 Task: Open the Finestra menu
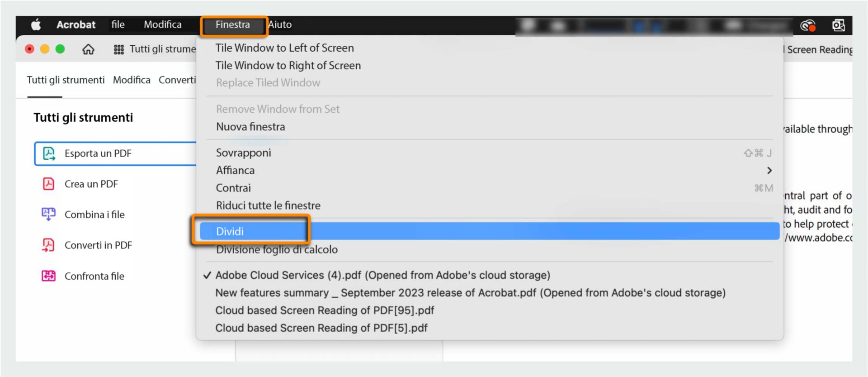[232, 25]
